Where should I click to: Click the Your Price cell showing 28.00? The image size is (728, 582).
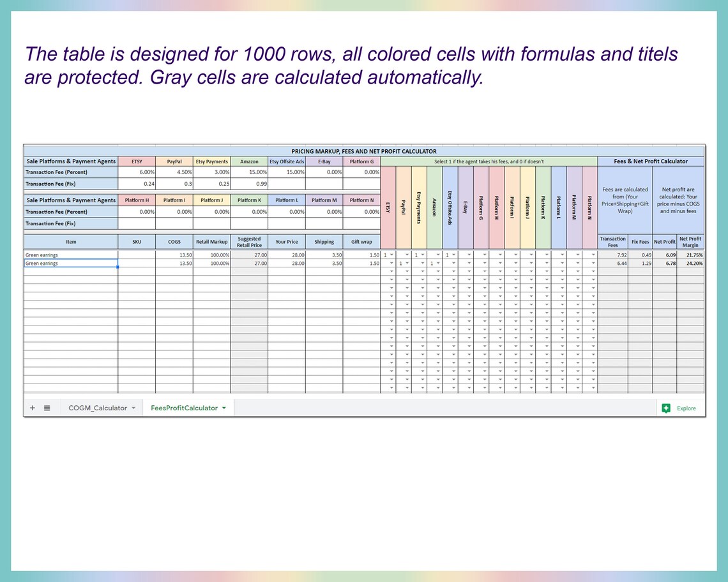pos(287,255)
